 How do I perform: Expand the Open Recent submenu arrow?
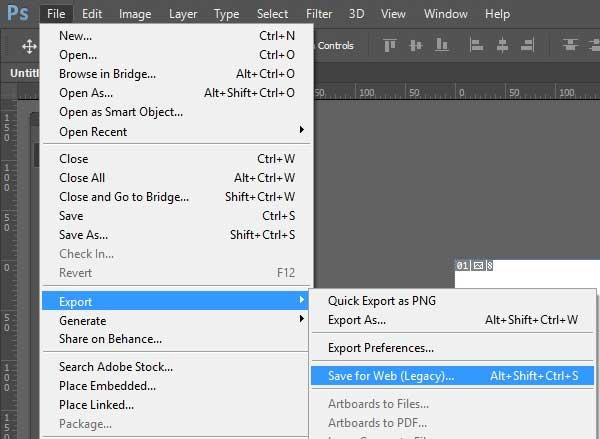coord(302,130)
